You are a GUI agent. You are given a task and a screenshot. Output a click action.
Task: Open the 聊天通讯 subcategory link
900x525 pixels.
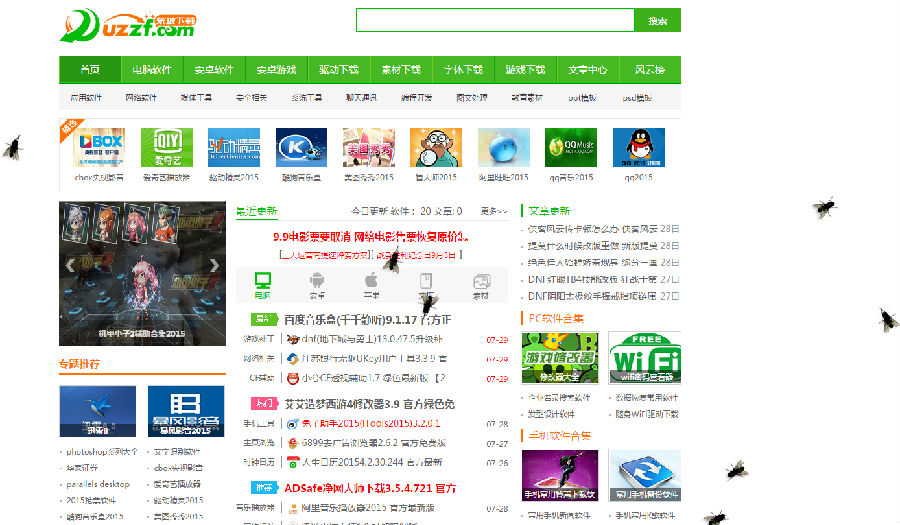click(x=362, y=98)
